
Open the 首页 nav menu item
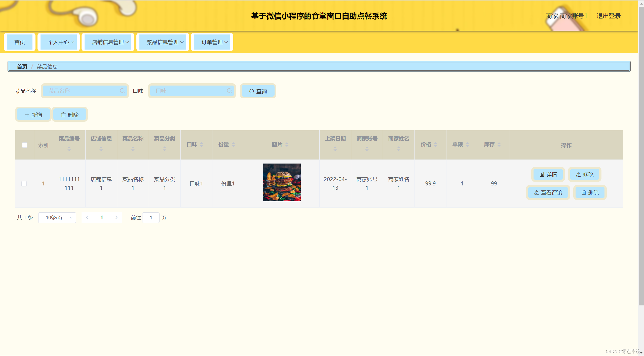pos(20,42)
